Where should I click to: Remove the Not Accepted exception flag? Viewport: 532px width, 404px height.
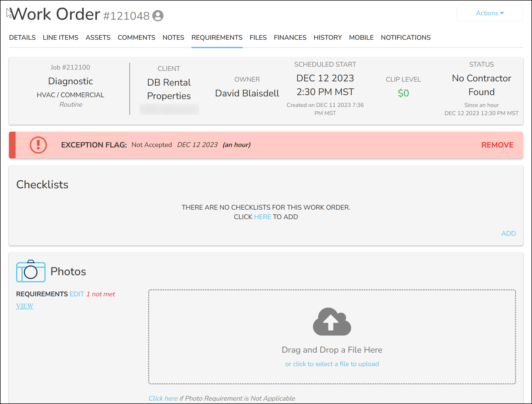(x=497, y=145)
